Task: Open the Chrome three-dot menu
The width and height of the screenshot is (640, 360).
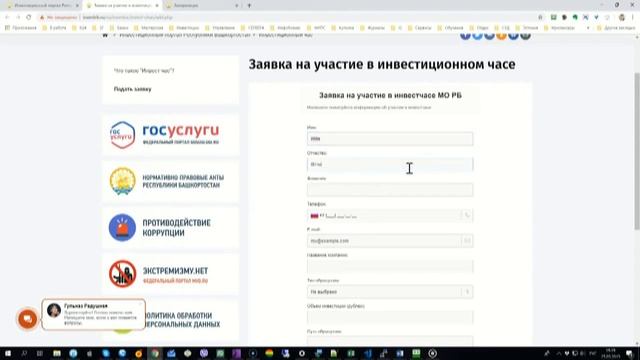Action: 633,17
